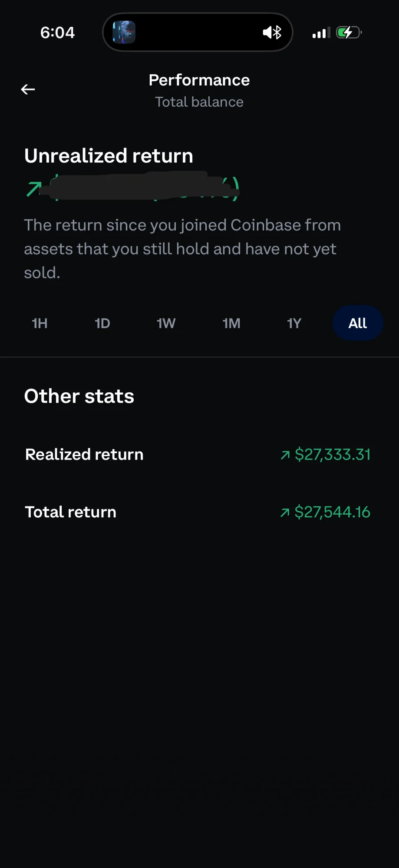Choose the 1W time range
Image resolution: width=399 pixels, height=868 pixels.
coord(166,323)
